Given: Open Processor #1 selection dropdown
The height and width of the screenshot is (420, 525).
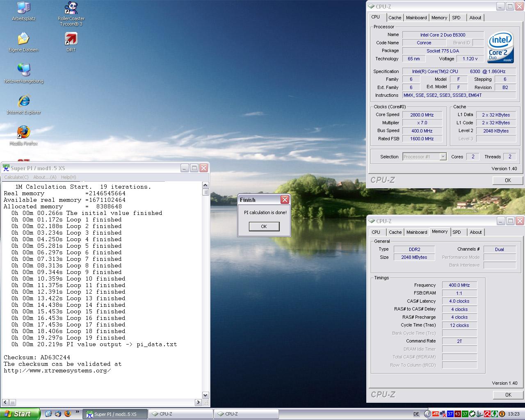Looking at the screenshot, I should (424, 156).
